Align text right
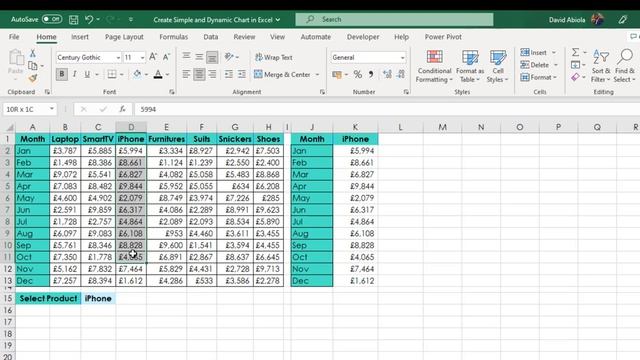 (212, 74)
